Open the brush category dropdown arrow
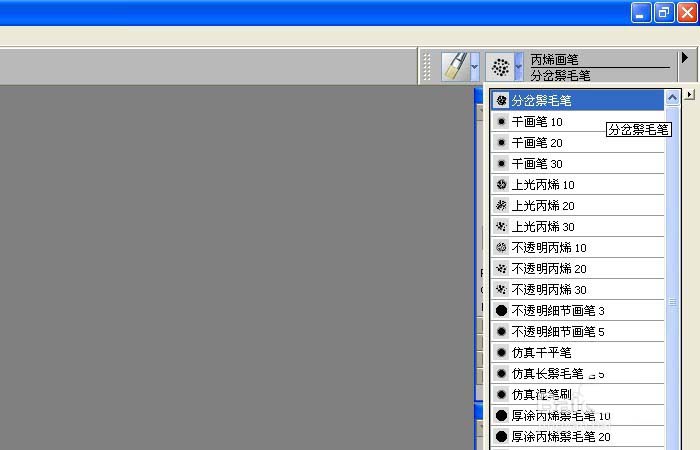 click(x=475, y=67)
